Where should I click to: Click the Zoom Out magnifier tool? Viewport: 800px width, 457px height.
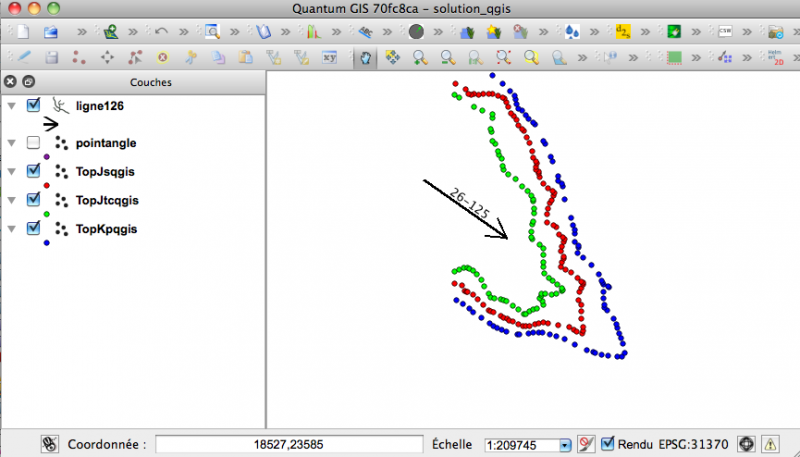point(449,58)
